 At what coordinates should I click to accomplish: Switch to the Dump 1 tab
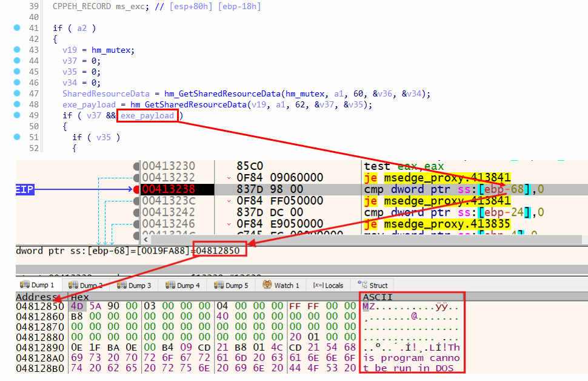pyautogui.click(x=37, y=285)
